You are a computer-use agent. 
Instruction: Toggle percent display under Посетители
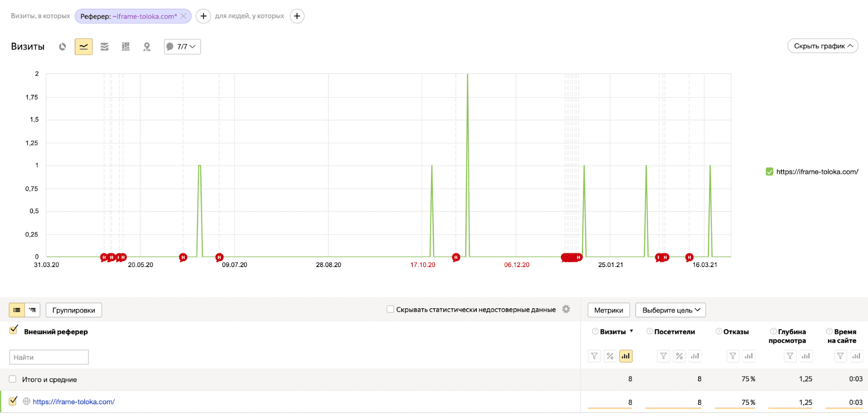(679, 356)
